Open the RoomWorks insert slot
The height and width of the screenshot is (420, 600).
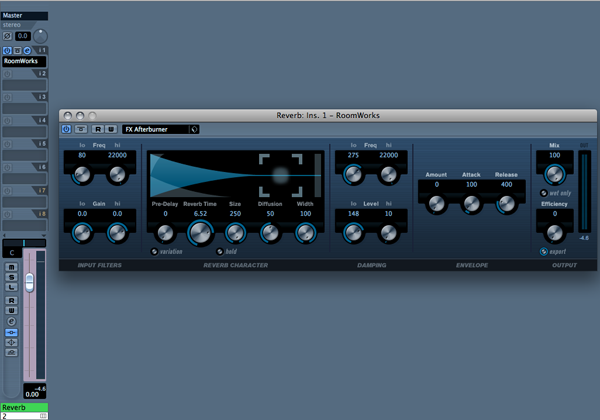click(24, 61)
